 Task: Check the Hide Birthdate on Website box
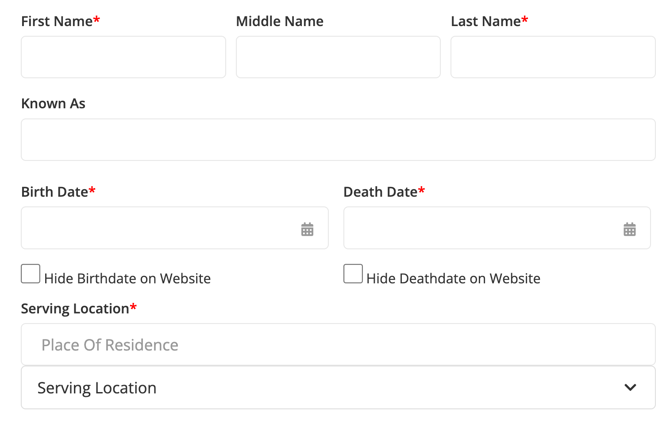tap(31, 274)
